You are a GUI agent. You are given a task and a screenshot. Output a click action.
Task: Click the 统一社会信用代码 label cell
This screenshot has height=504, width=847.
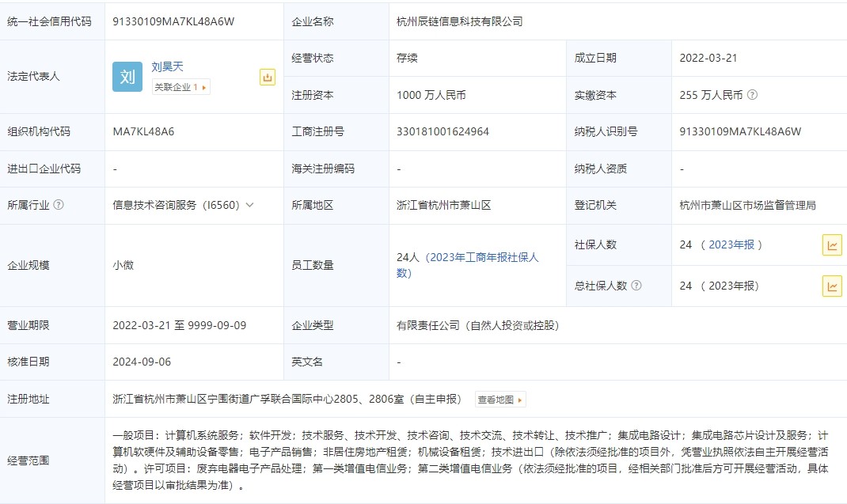[x=52, y=21]
